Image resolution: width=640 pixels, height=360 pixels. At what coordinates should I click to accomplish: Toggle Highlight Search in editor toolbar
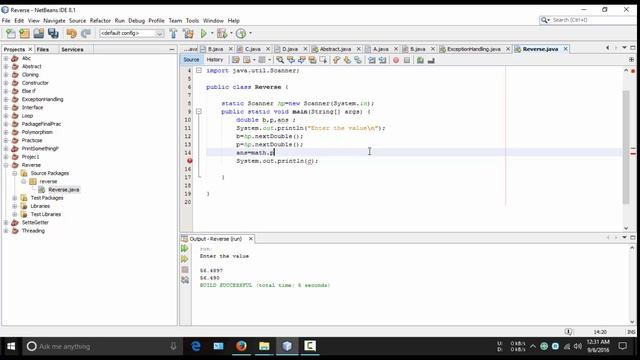point(312,60)
